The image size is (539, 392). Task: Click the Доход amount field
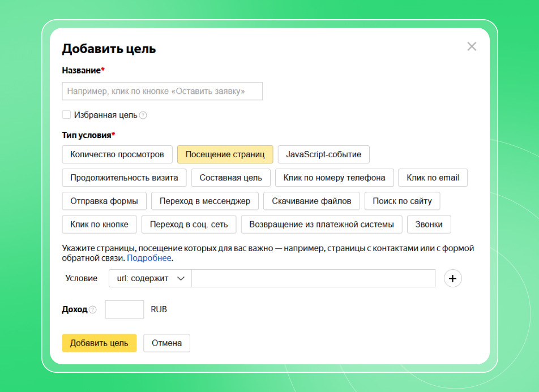125,309
